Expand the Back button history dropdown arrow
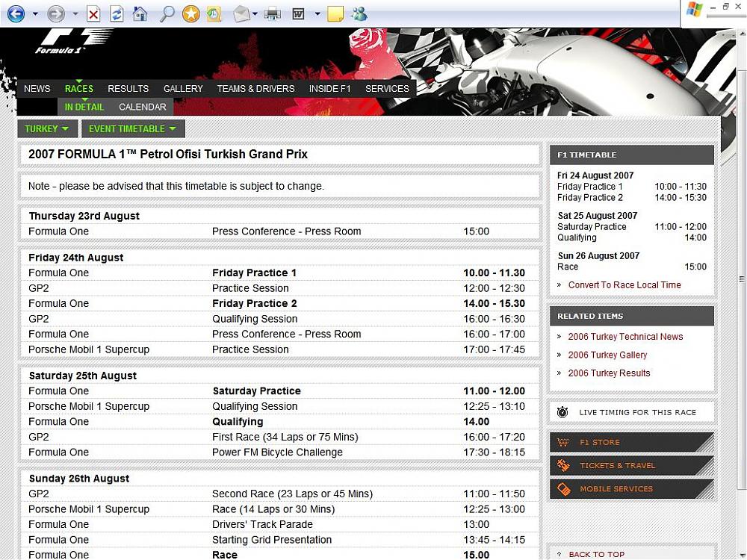 point(34,13)
